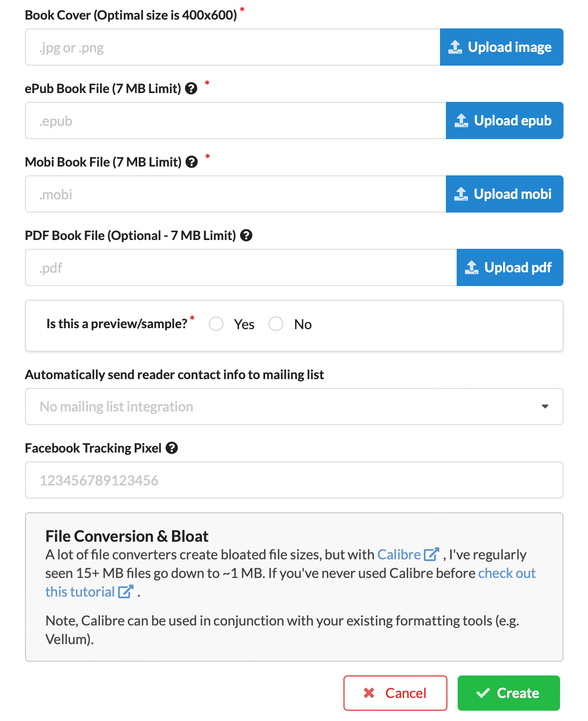
Task: Click the help icon beside Mobi Book File
Action: tap(192, 162)
